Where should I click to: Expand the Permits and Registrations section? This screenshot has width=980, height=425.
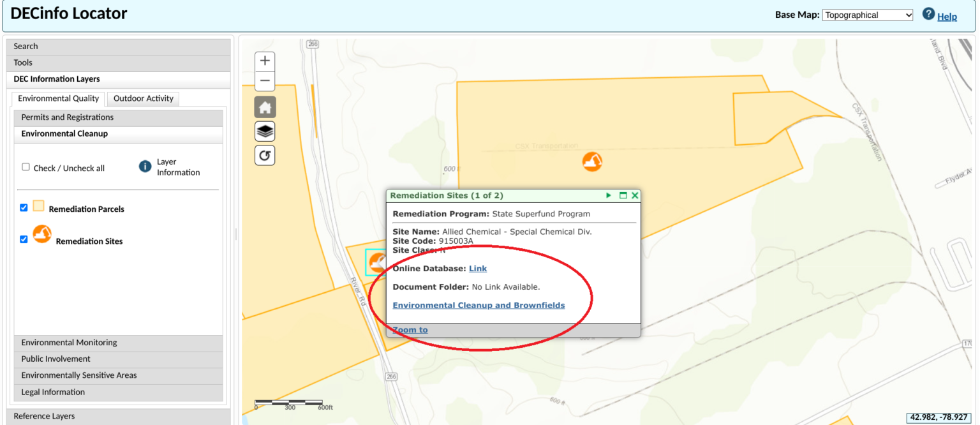click(x=68, y=117)
